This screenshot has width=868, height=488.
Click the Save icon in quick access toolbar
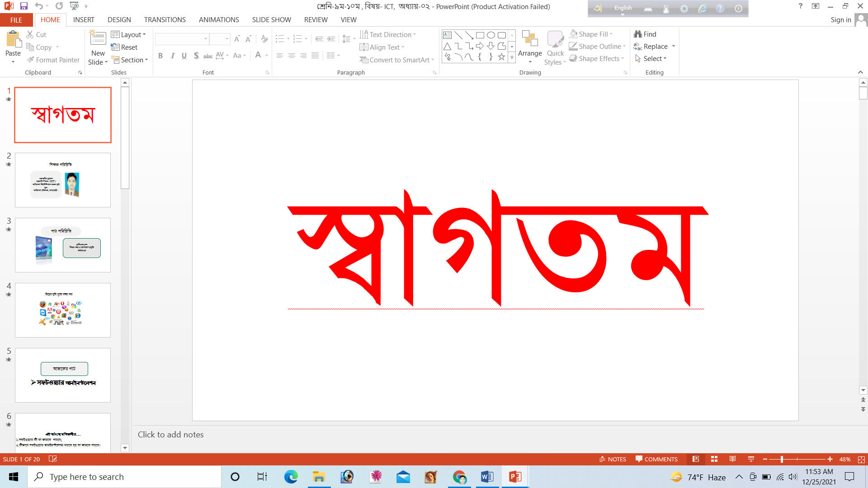click(x=24, y=6)
